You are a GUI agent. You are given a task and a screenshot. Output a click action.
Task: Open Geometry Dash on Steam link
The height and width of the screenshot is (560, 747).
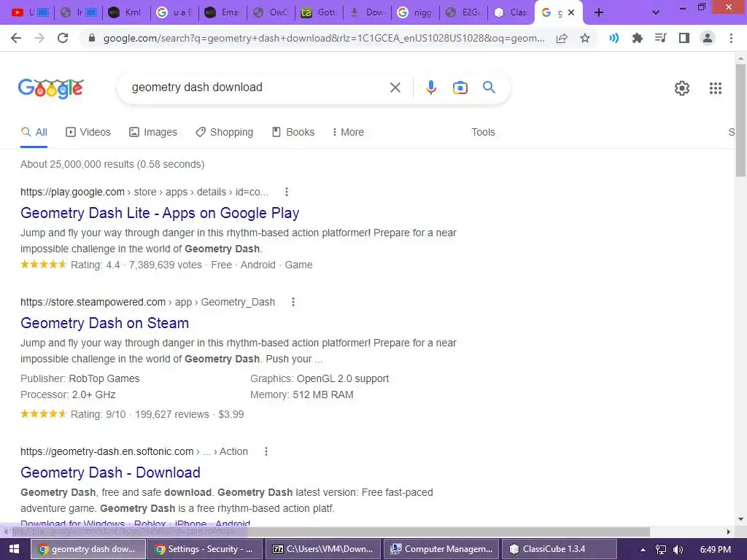[104, 323]
